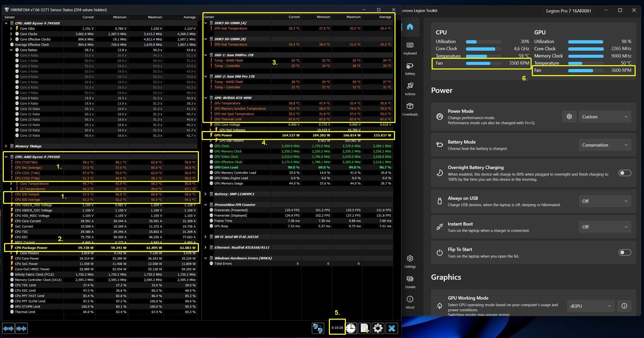Open the Battery page in Legion Toolkit
644x338 pixels.
tap(410, 69)
